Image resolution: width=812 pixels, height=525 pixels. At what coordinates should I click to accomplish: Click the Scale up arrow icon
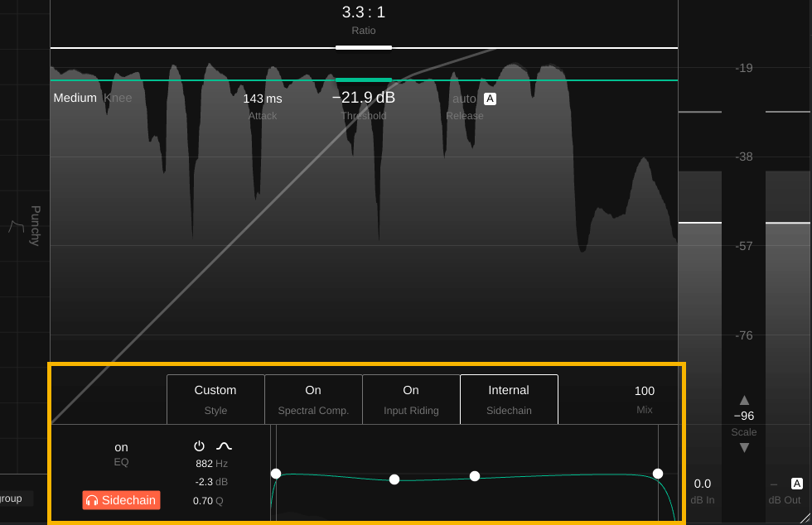(744, 400)
